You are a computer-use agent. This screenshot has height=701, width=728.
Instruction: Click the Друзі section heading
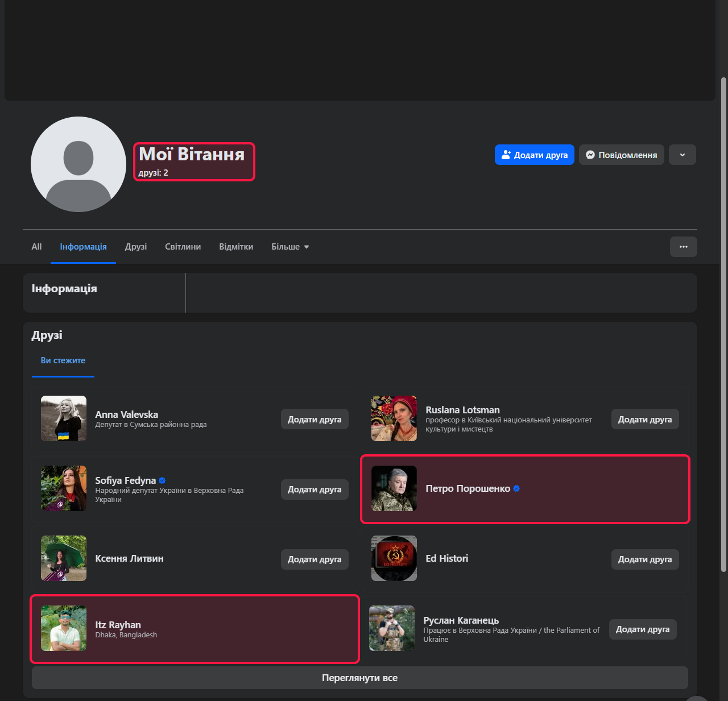tap(47, 335)
